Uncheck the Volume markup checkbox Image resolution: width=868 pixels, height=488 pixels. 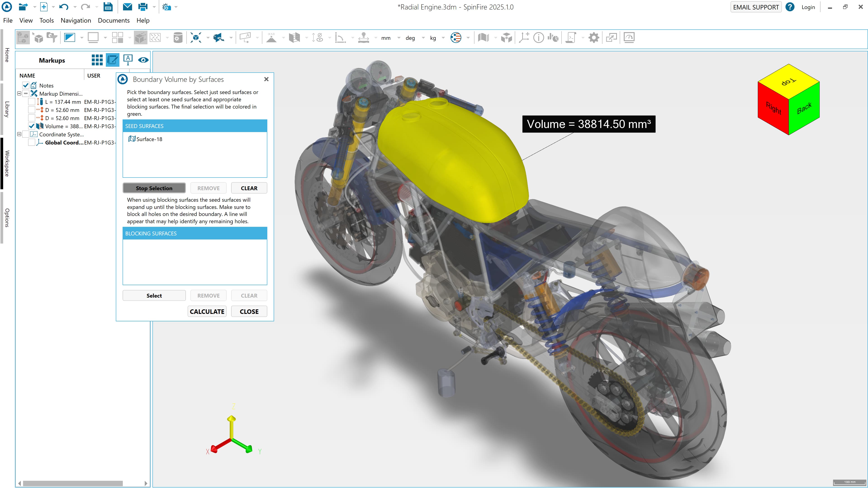click(x=32, y=126)
